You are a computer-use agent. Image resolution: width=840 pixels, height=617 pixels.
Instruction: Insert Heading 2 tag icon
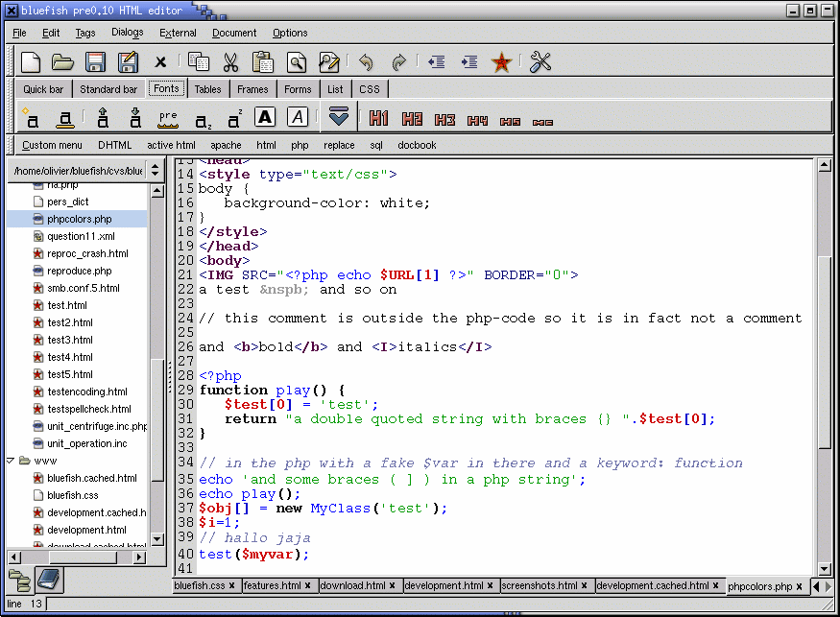[412, 119]
